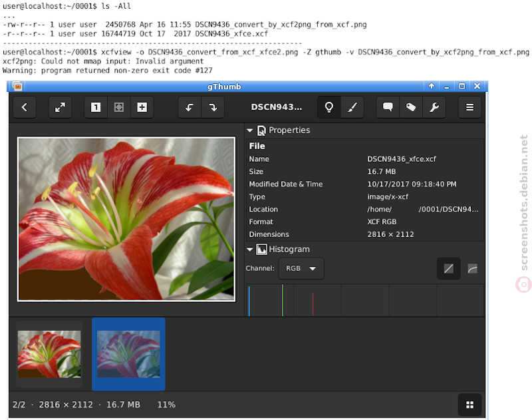Collapse the Properties section

[250, 130]
